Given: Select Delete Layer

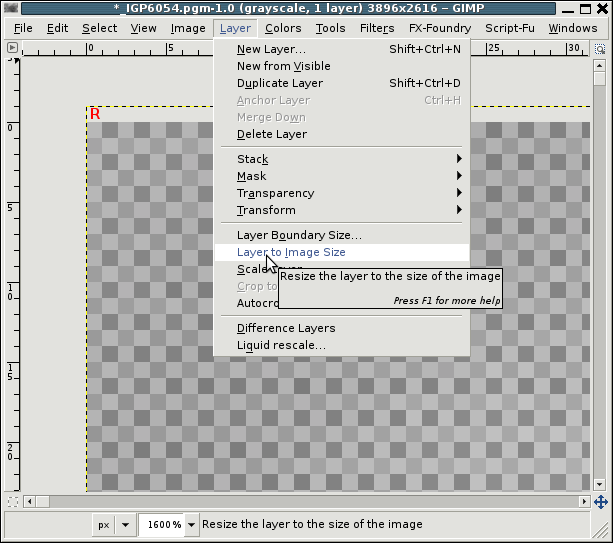Looking at the screenshot, I should click(x=342, y=134).
